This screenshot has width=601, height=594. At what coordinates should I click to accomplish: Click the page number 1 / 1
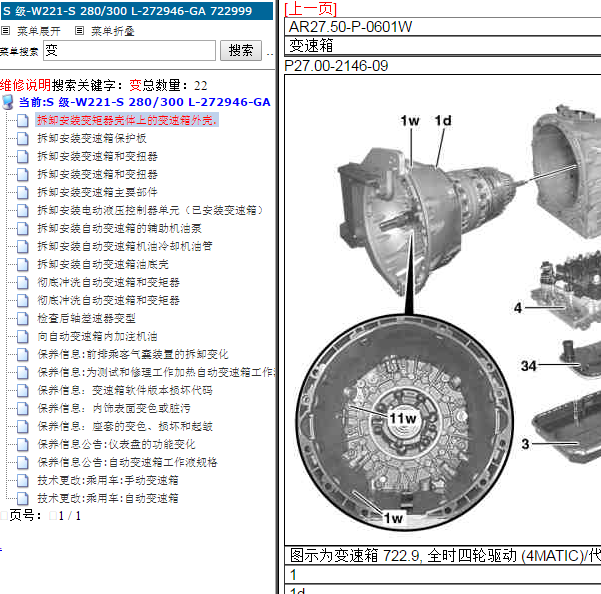(x=70, y=516)
